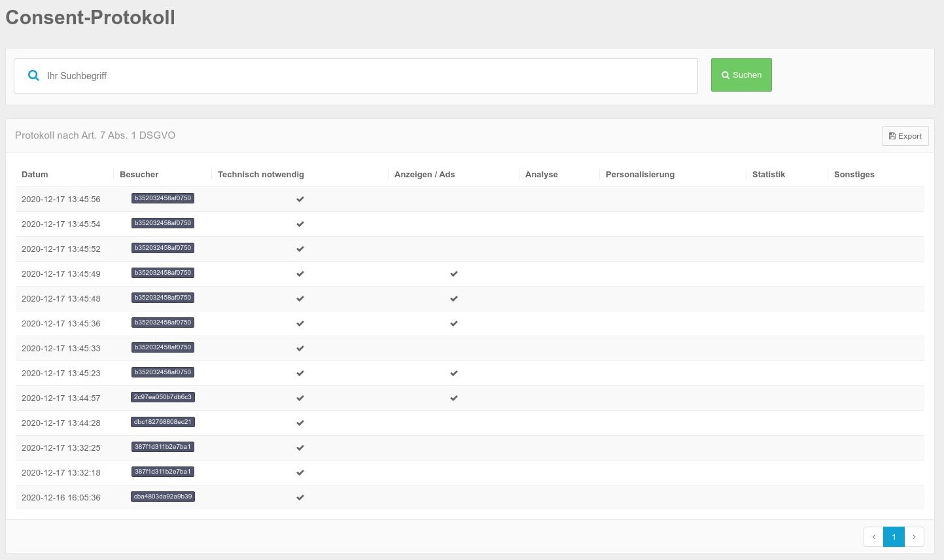
Task: Click Technisch notwendig checkmark in 16:05:36 row
Action: pos(300,498)
